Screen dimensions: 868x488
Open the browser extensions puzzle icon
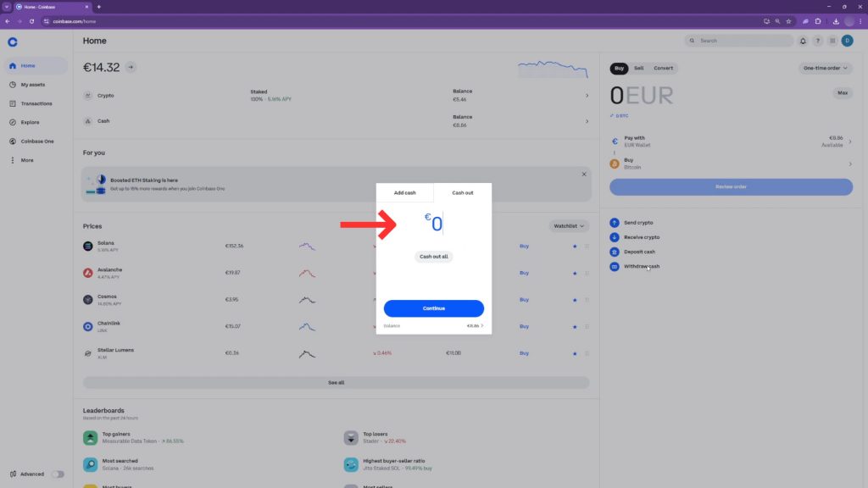pos(818,21)
